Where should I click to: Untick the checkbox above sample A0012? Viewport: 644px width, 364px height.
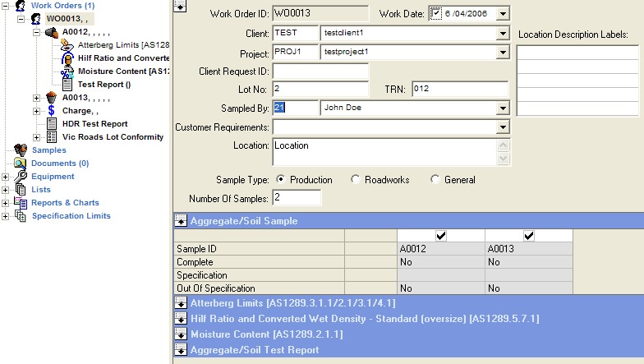tap(441, 236)
